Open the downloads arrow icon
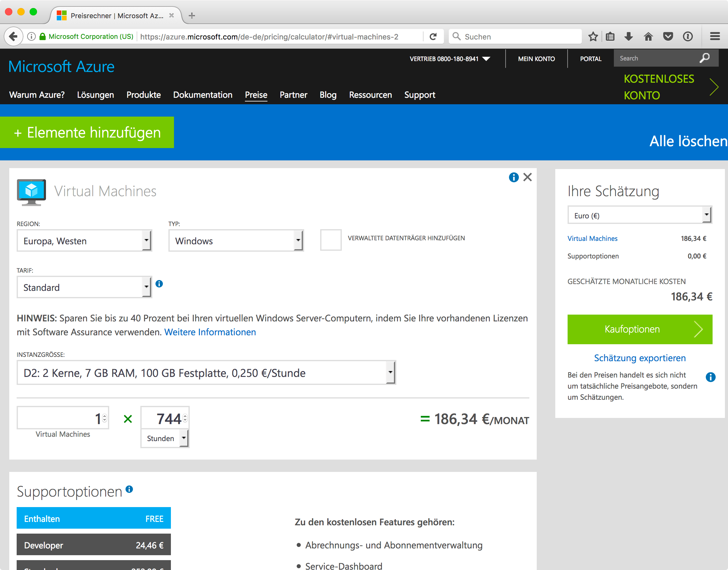This screenshot has width=728, height=570. [x=629, y=36]
